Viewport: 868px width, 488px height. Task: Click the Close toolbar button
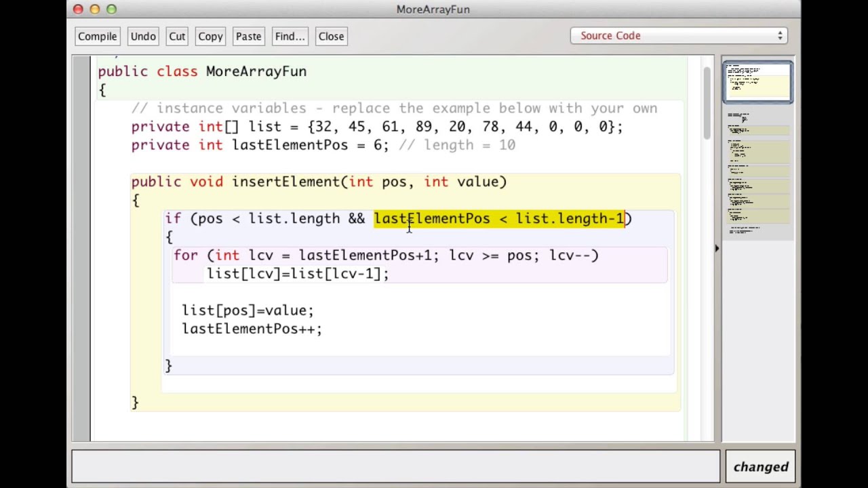click(331, 36)
